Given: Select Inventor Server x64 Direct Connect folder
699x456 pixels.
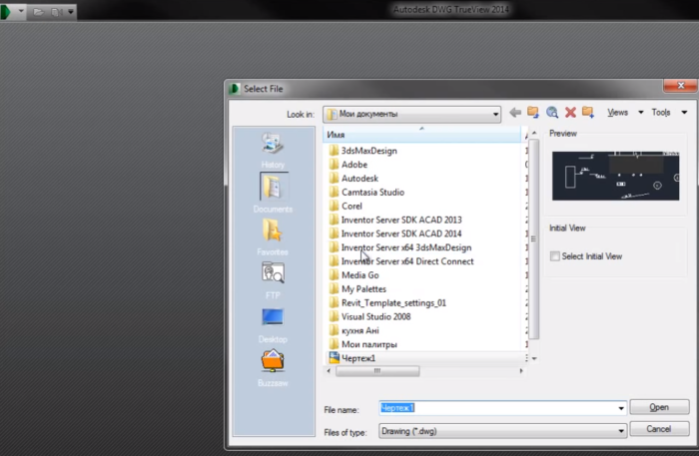Looking at the screenshot, I should (407, 261).
